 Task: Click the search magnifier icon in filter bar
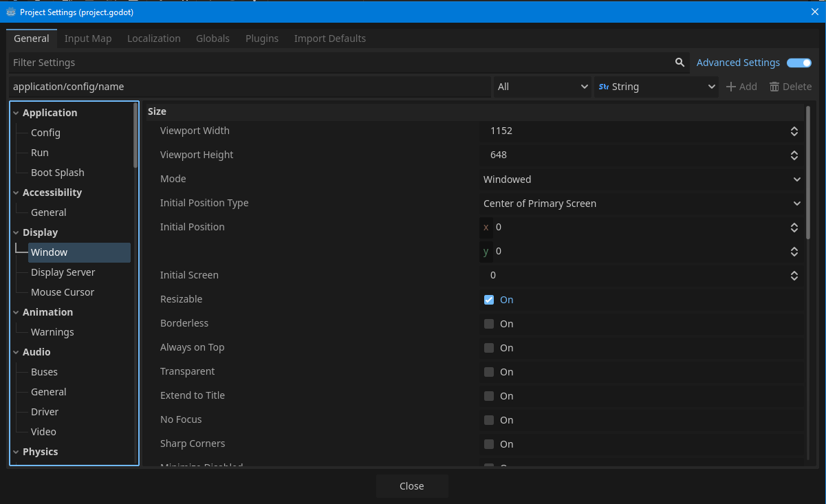[680, 63]
